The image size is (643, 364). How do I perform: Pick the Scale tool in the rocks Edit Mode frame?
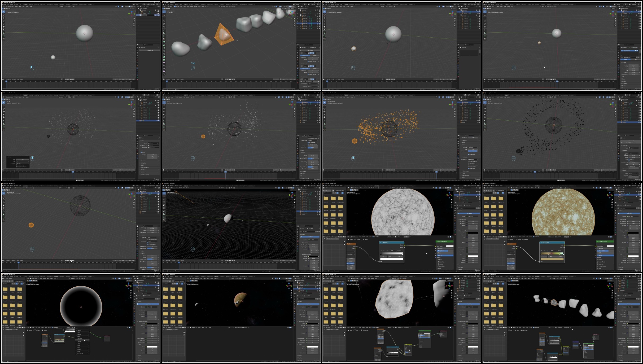(164, 24)
